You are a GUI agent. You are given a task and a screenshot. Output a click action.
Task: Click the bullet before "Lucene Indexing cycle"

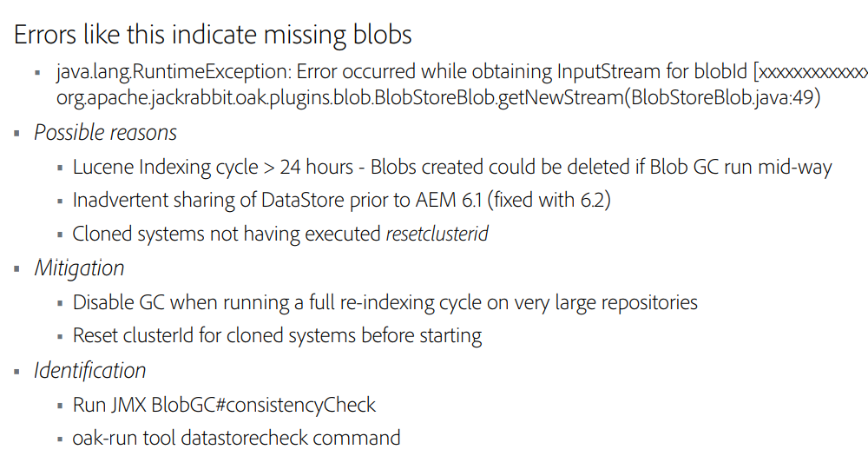coord(60,168)
